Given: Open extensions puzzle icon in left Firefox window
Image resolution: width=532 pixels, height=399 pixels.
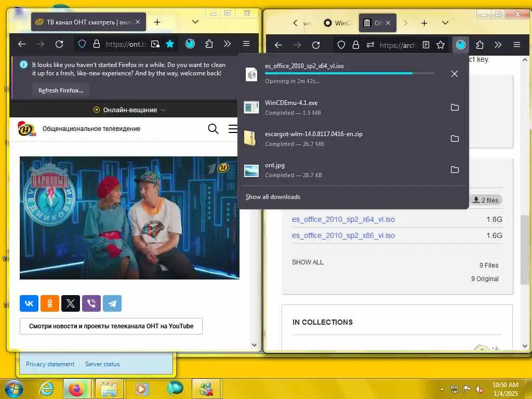Looking at the screenshot, I should coord(209,44).
